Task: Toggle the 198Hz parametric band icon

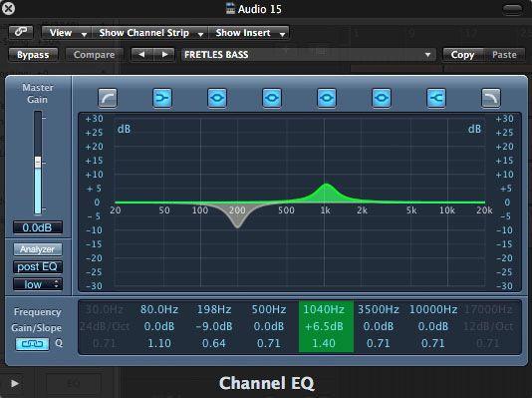Action: 217,98
